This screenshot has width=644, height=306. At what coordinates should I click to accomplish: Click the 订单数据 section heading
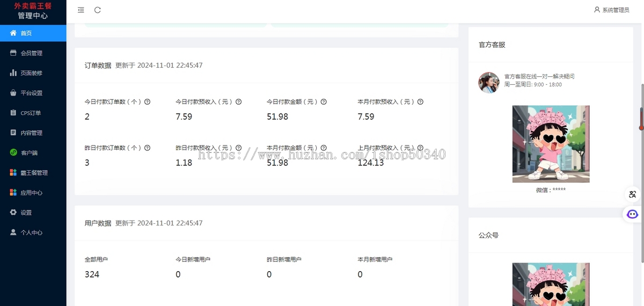98,65
